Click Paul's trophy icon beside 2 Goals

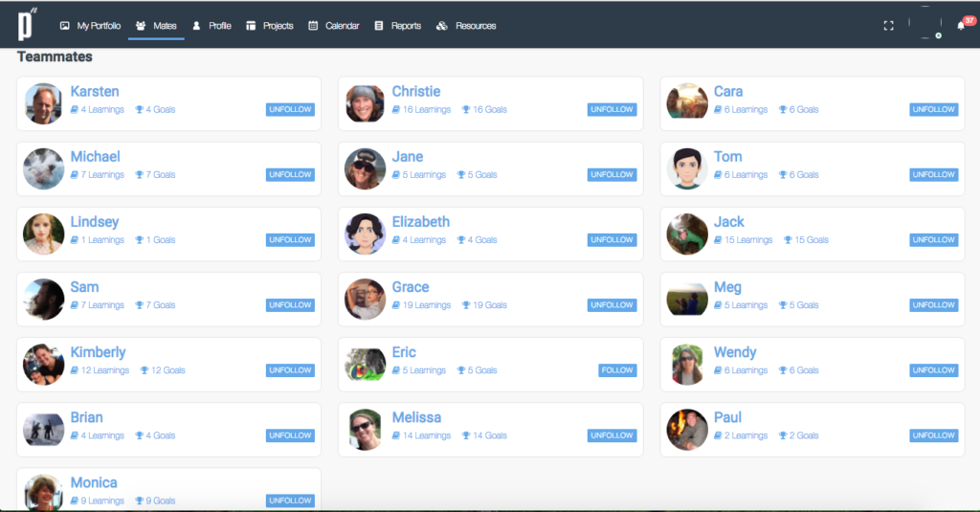[x=783, y=435]
